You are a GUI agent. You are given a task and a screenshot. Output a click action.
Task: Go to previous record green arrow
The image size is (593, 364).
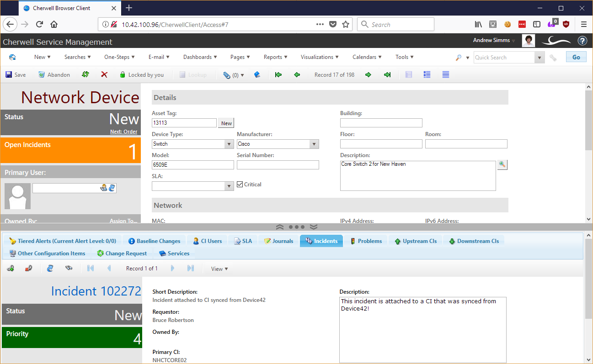[297, 74]
